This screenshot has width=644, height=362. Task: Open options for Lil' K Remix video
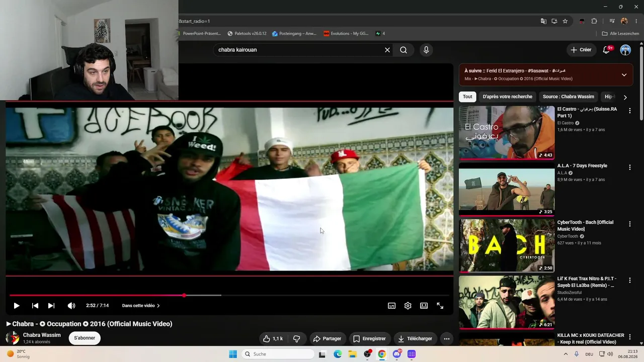pos(630,281)
